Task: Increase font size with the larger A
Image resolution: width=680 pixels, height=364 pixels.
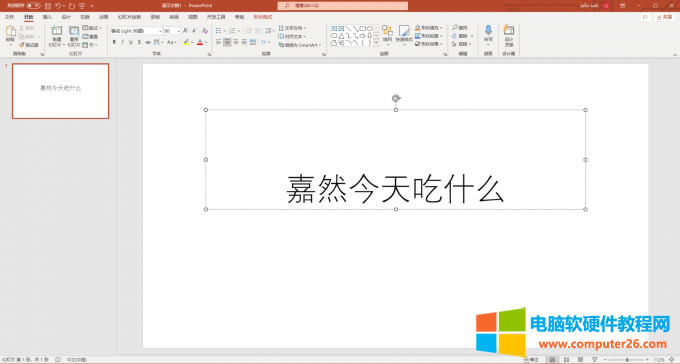Action: tap(186, 31)
